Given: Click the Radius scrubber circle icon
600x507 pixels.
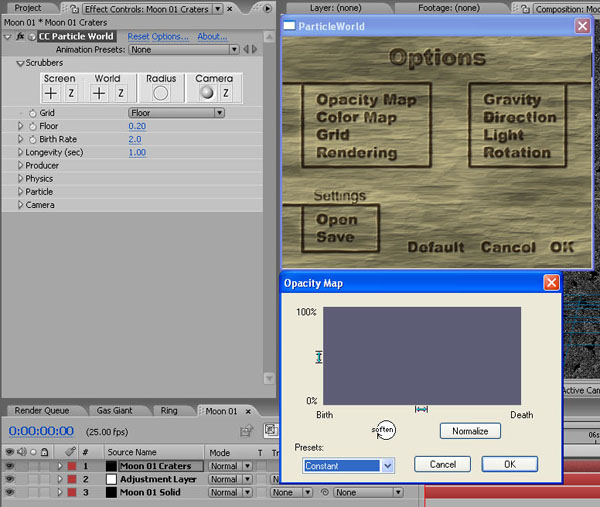Looking at the screenshot, I should [161, 93].
